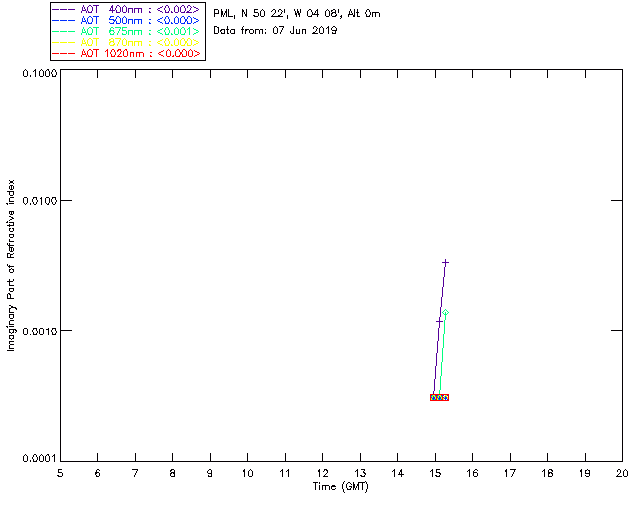Click the x-axis tick label 20

622,473
